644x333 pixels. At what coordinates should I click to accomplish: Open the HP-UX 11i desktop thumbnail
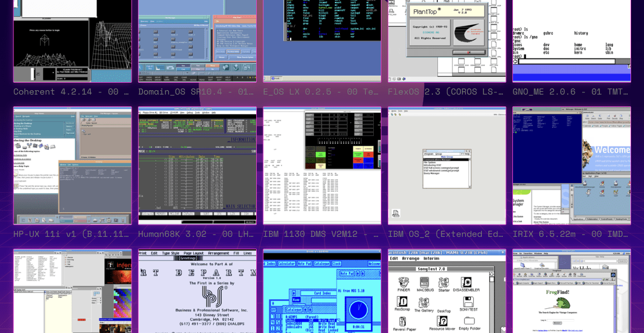73,166
